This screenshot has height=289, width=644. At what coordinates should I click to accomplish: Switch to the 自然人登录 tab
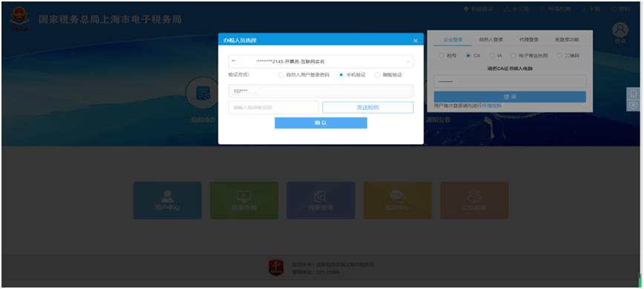pyautogui.click(x=491, y=40)
